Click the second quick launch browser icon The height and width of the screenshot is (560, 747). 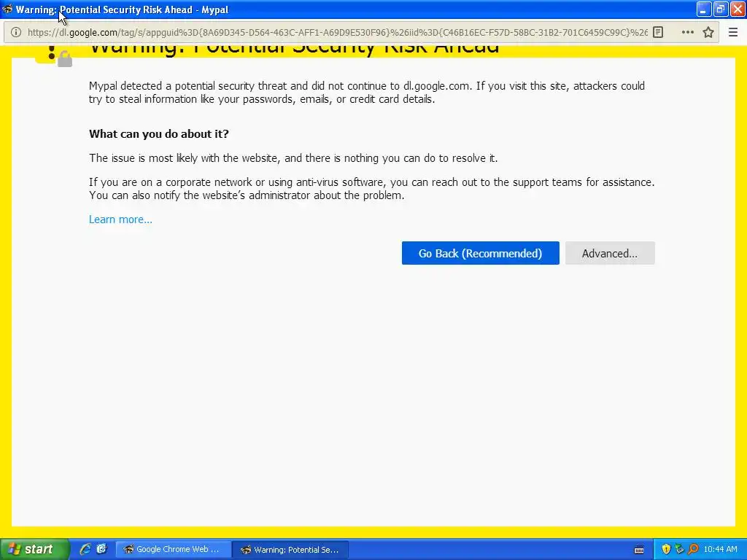click(x=101, y=549)
